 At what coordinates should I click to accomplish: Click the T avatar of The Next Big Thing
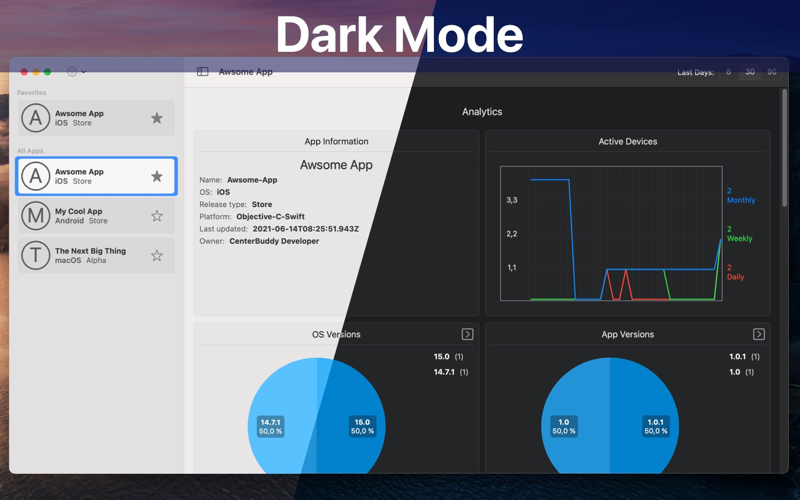click(x=35, y=255)
